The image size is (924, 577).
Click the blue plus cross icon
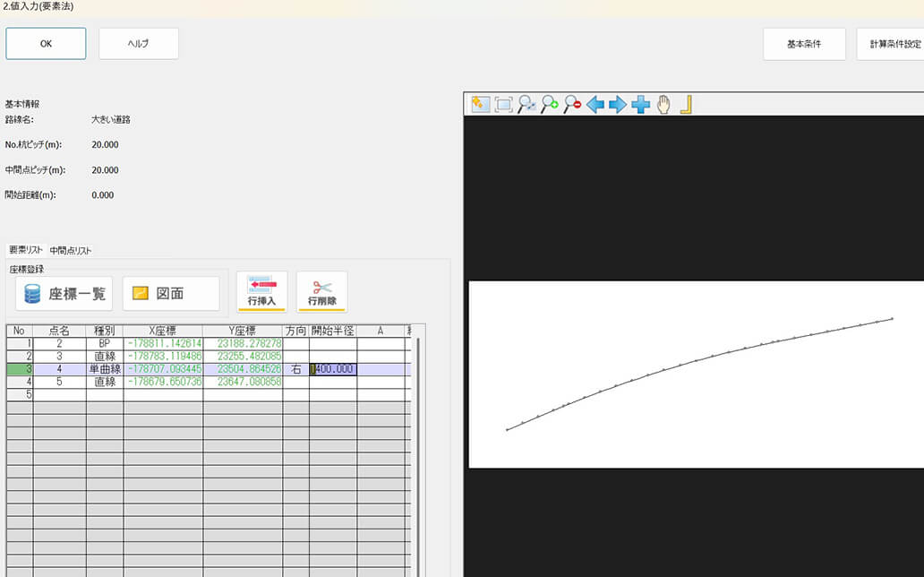[640, 105]
